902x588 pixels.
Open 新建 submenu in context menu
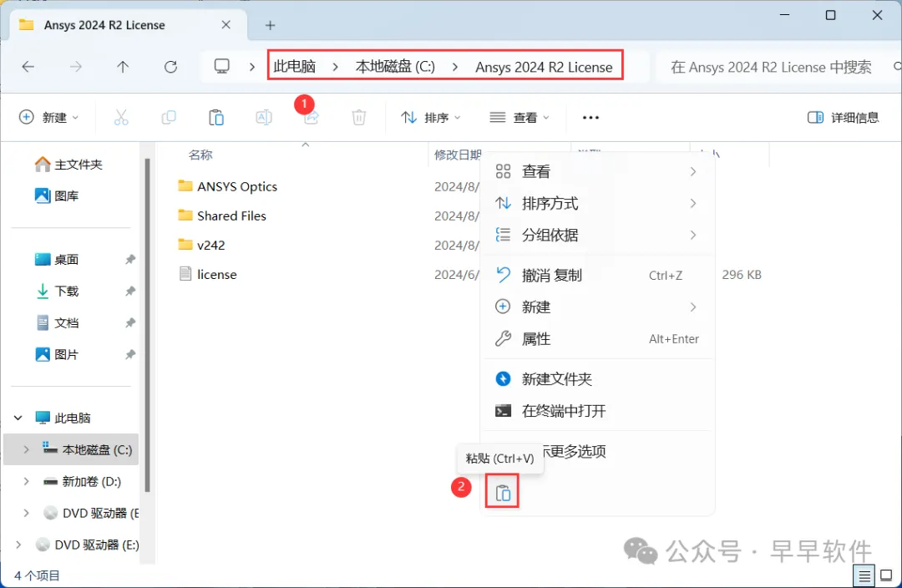[x=596, y=307]
